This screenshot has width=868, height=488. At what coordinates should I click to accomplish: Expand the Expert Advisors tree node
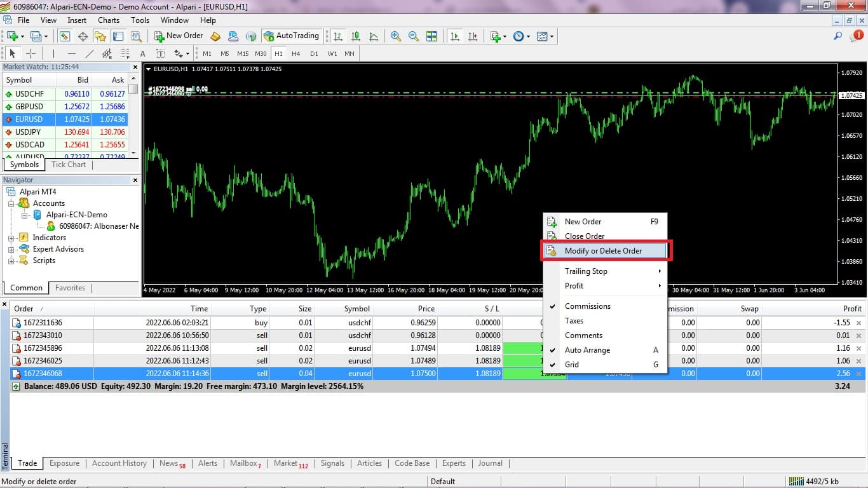click(x=11, y=249)
